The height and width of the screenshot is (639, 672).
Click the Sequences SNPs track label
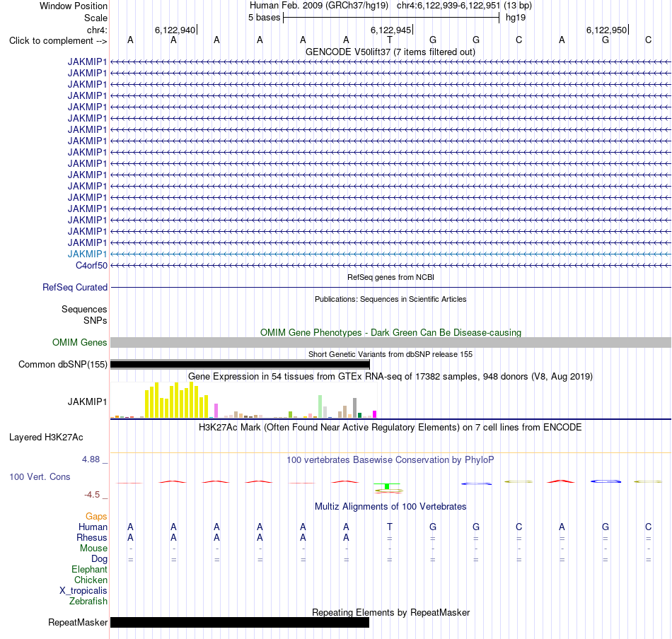(x=84, y=315)
